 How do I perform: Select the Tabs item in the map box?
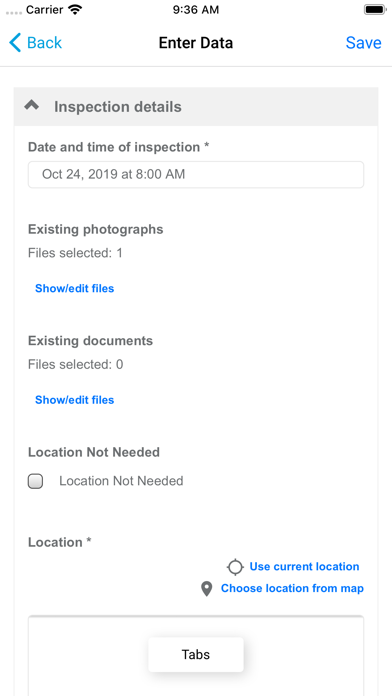[x=196, y=654]
